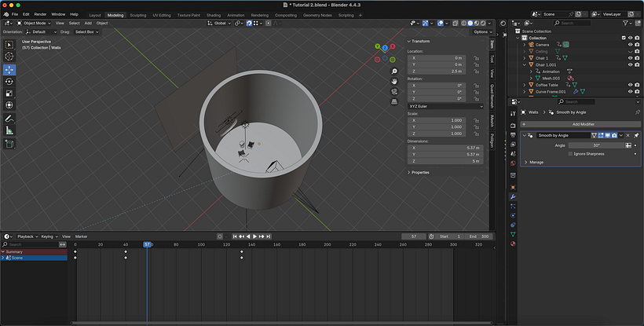Open the Object Mode dropdown
The width and height of the screenshot is (644, 326).
click(x=34, y=24)
